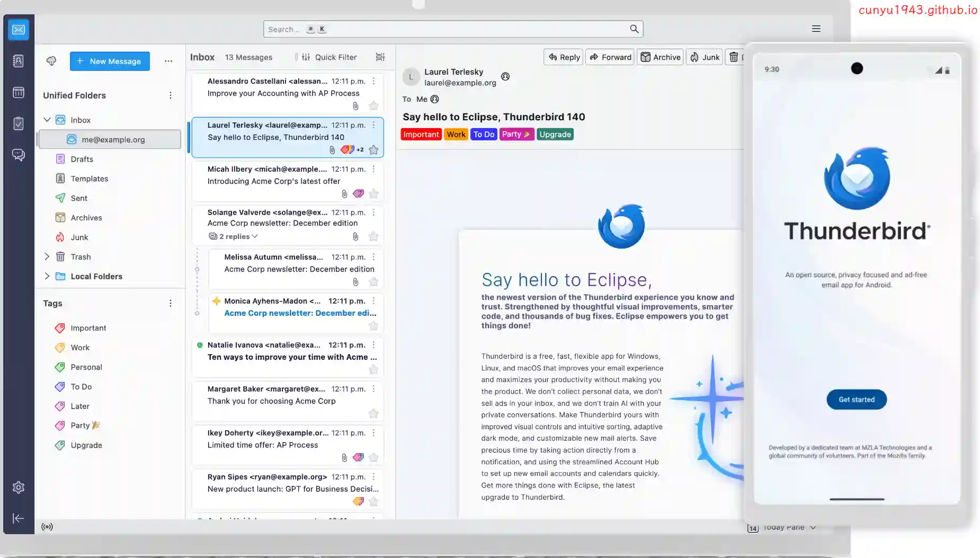
Task: Toggle star on Margaret Baker message
Action: (373, 413)
